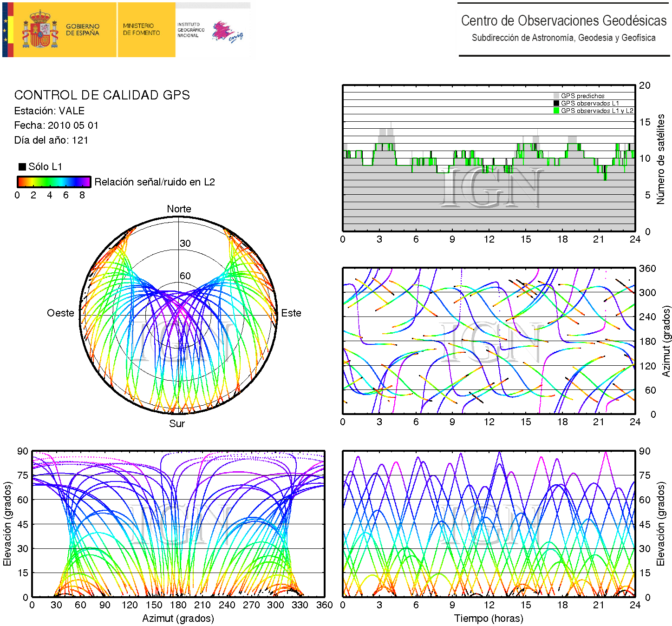The height and width of the screenshot is (626, 672).
Task: Click the Norte label on the sky plot
Action: tap(179, 209)
